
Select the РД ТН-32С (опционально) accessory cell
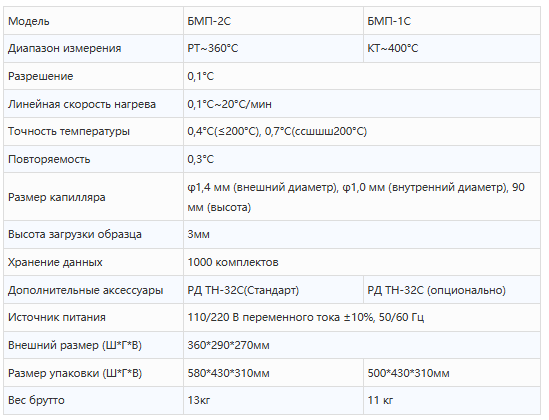point(452,290)
